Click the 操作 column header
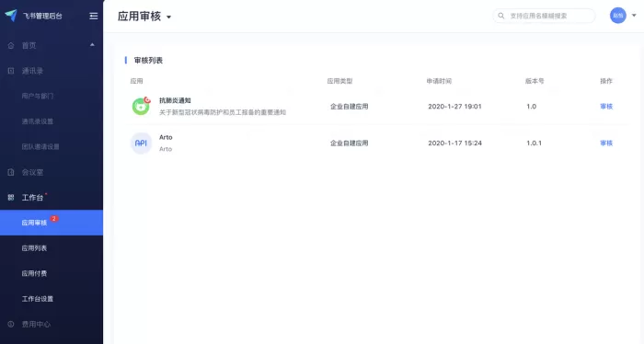Image resolution: width=644 pixels, height=344 pixels. click(x=606, y=81)
